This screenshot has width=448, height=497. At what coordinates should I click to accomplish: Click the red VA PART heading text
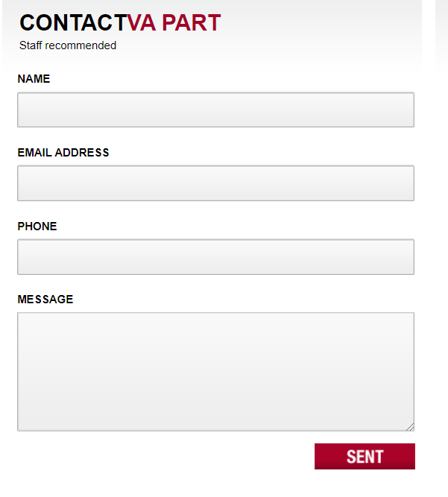coord(174,24)
